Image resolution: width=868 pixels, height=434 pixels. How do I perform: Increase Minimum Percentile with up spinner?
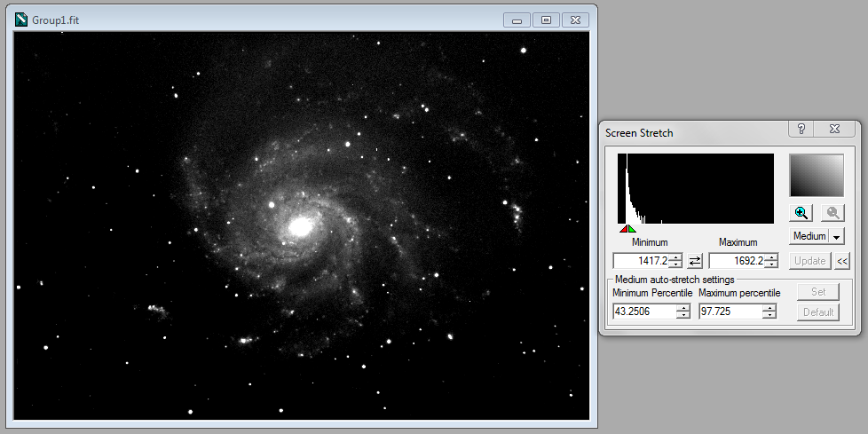coord(683,308)
